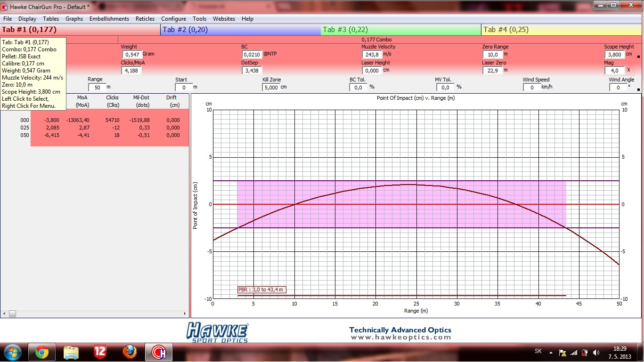Click the Wind Angle field

tap(618, 88)
